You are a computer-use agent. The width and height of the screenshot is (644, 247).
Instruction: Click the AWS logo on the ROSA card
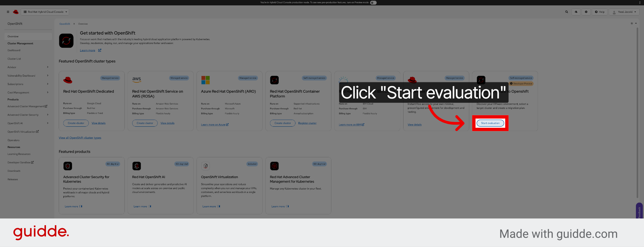tap(137, 79)
